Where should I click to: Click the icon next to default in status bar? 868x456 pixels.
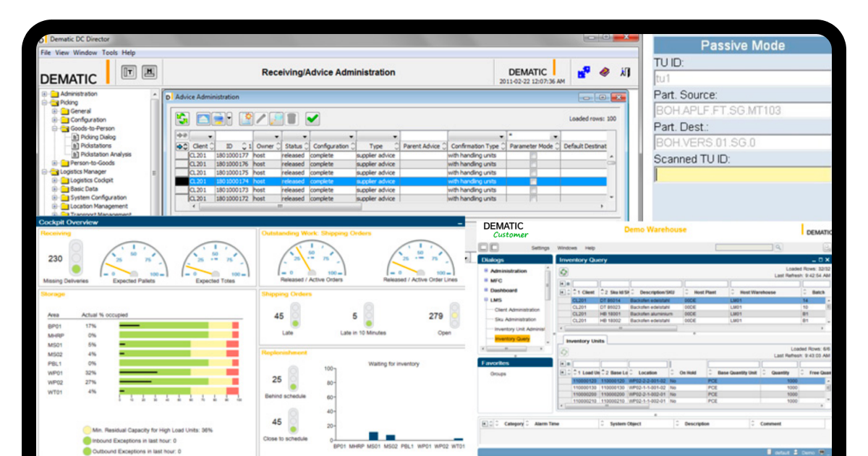pos(770,452)
